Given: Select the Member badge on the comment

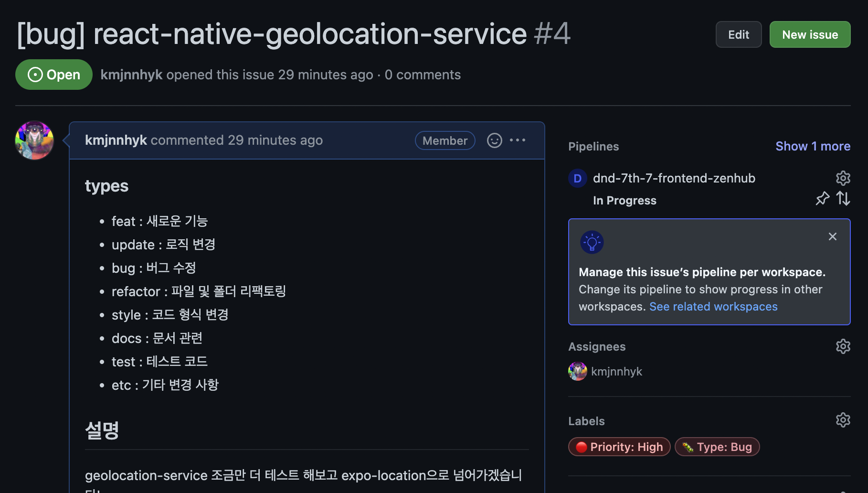Looking at the screenshot, I should 445,140.
